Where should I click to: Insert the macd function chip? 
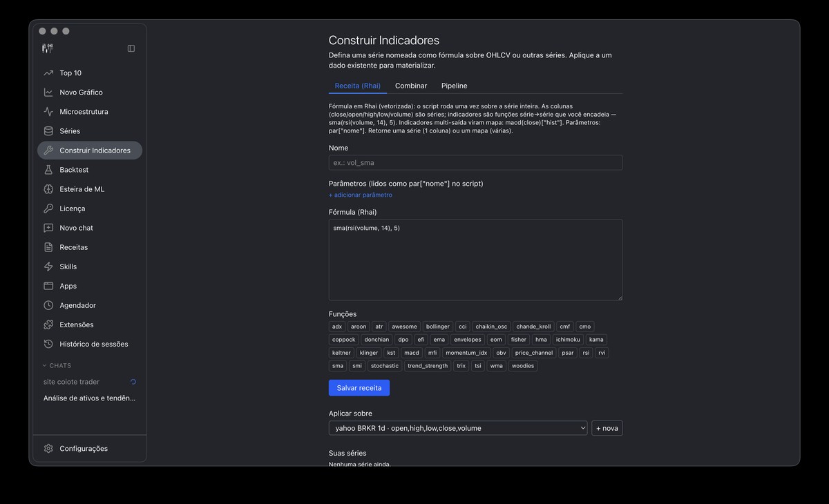coord(412,353)
